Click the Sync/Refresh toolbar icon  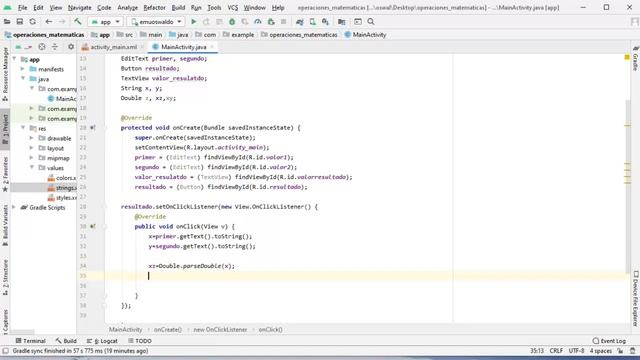coord(32,22)
